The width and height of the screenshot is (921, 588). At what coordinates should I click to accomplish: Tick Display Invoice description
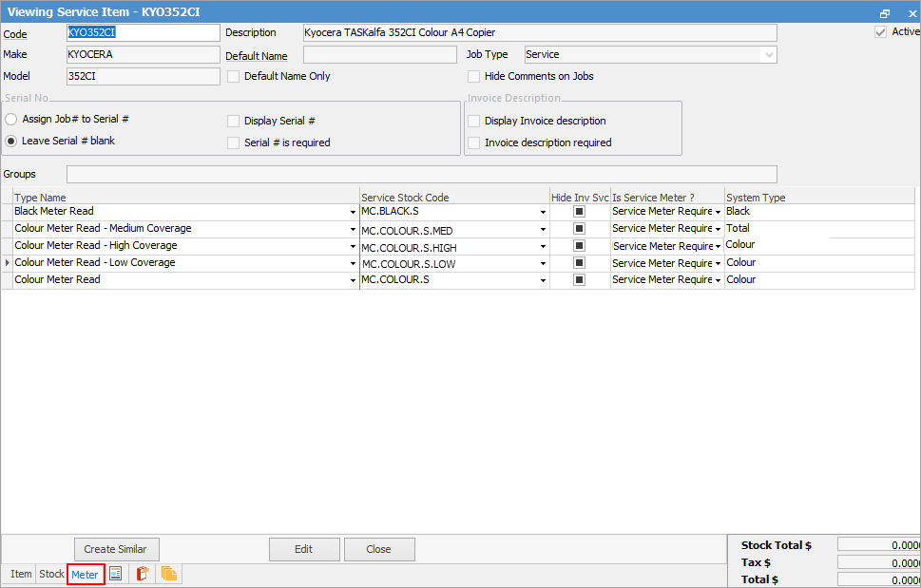tap(473, 121)
